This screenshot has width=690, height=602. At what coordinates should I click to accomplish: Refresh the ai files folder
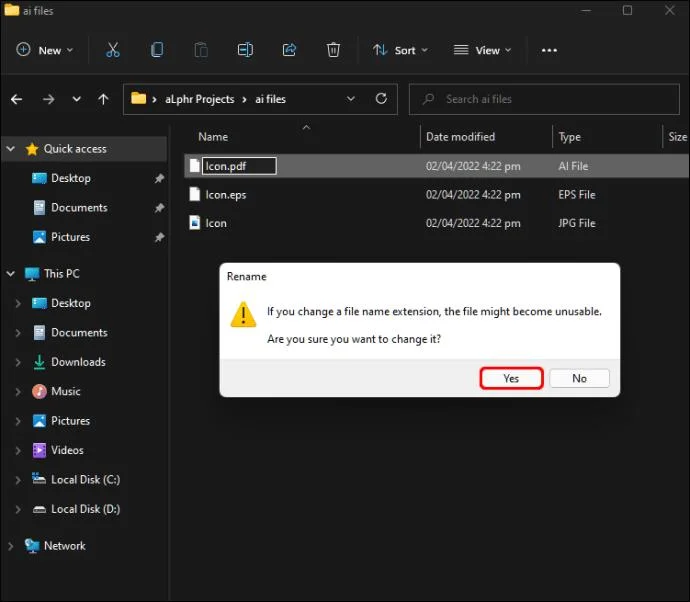(x=381, y=99)
